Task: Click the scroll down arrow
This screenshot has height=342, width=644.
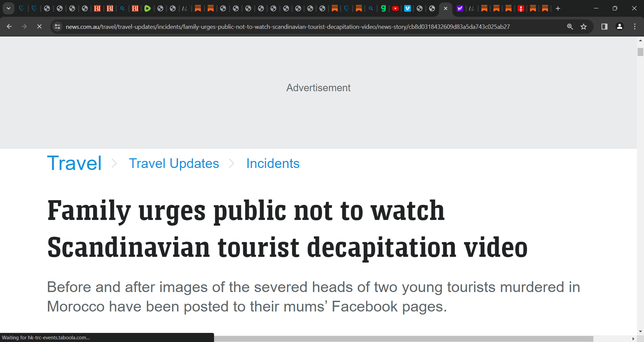Action: coord(640,332)
